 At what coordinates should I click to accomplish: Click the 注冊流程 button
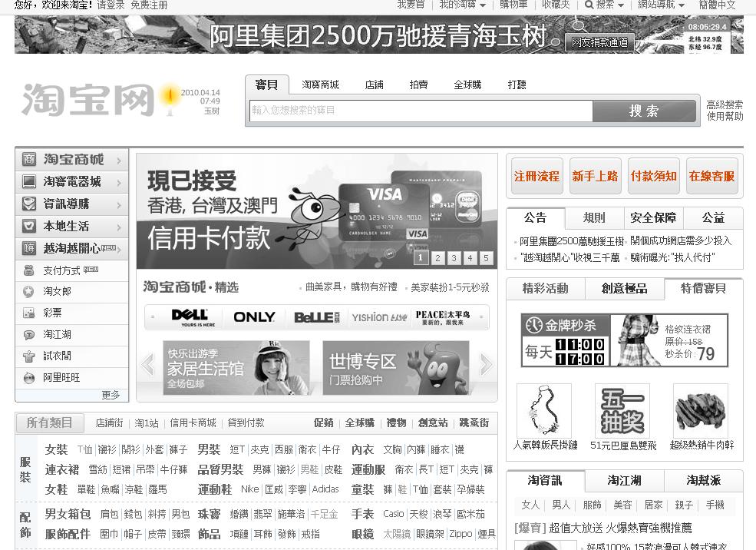[536, 176]
